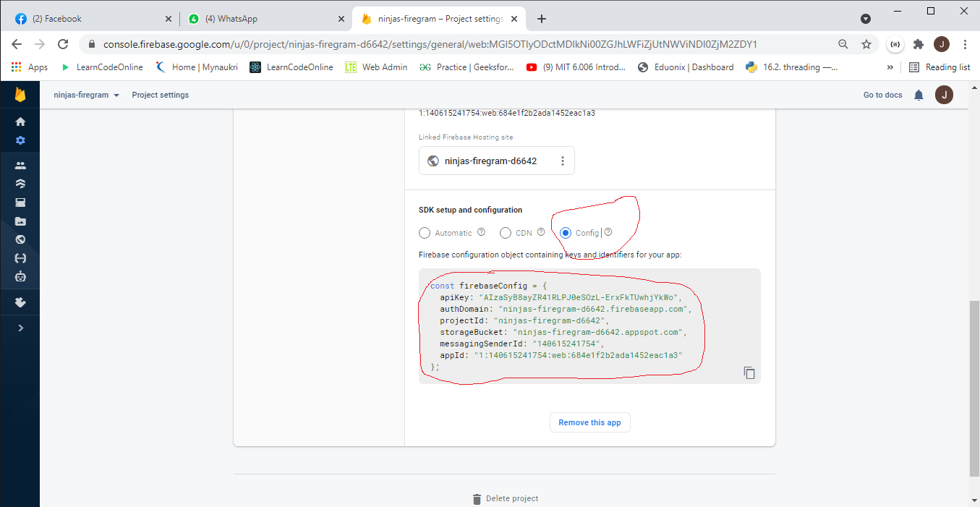Reload the current page

(x=63, y=44)
